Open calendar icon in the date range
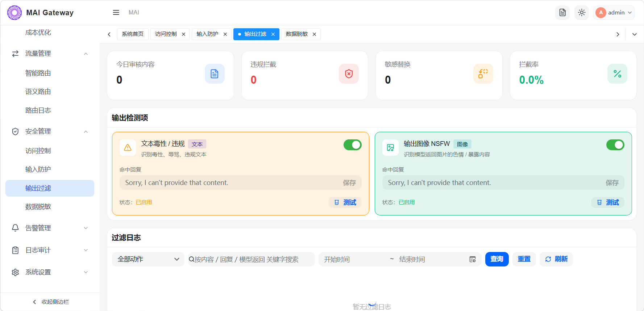 tap(473, 259)
